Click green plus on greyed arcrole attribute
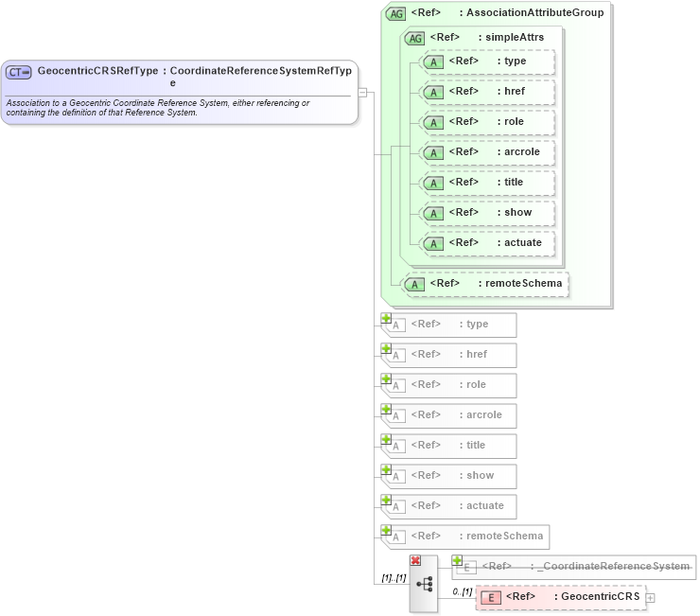 pos(386,409)
